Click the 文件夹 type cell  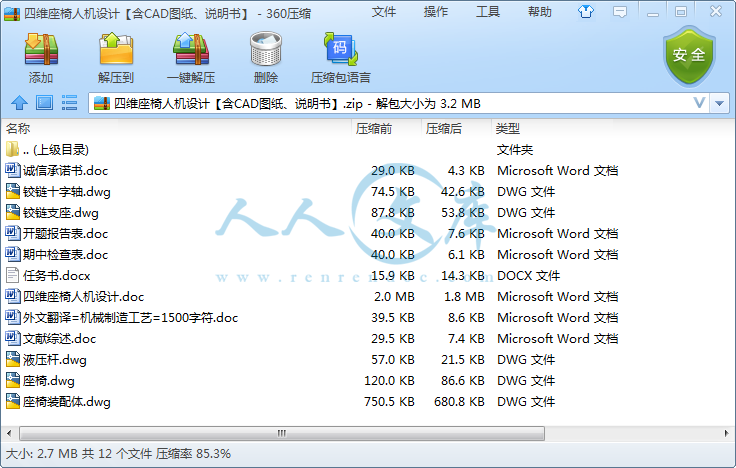(x=515, y=150)
